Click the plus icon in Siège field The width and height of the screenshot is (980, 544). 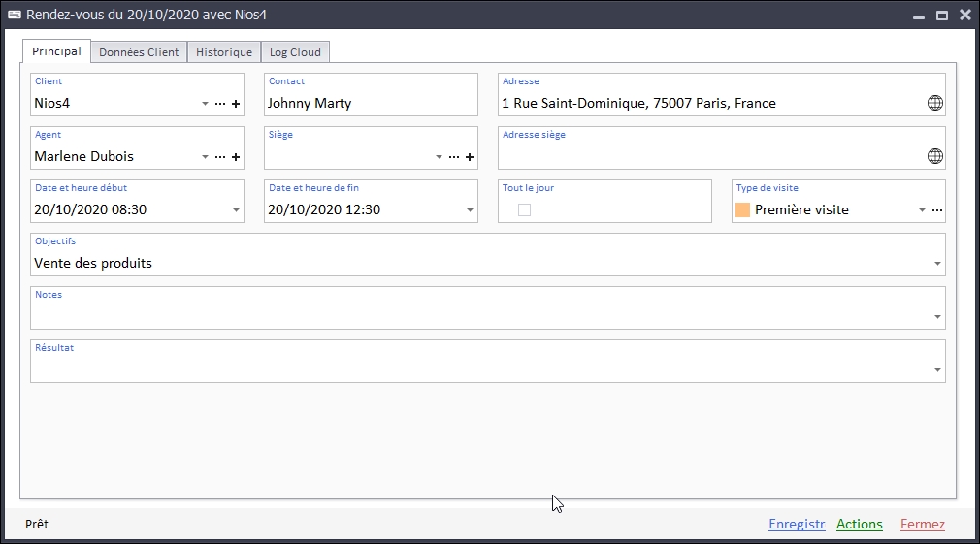coord(470,157)
